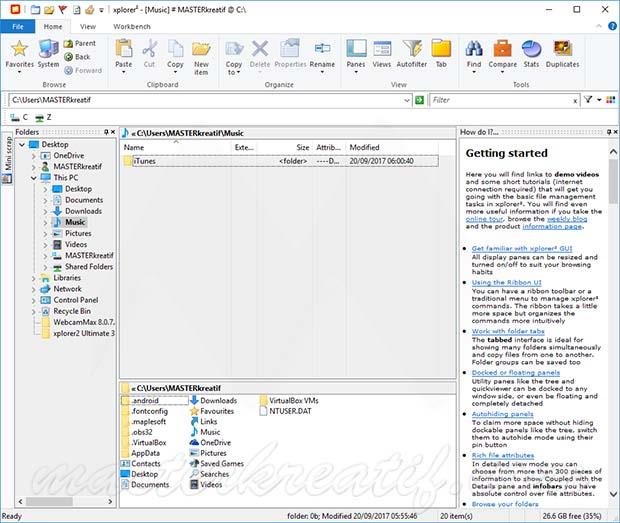Clear the Filter box with x

coord(575,101)
